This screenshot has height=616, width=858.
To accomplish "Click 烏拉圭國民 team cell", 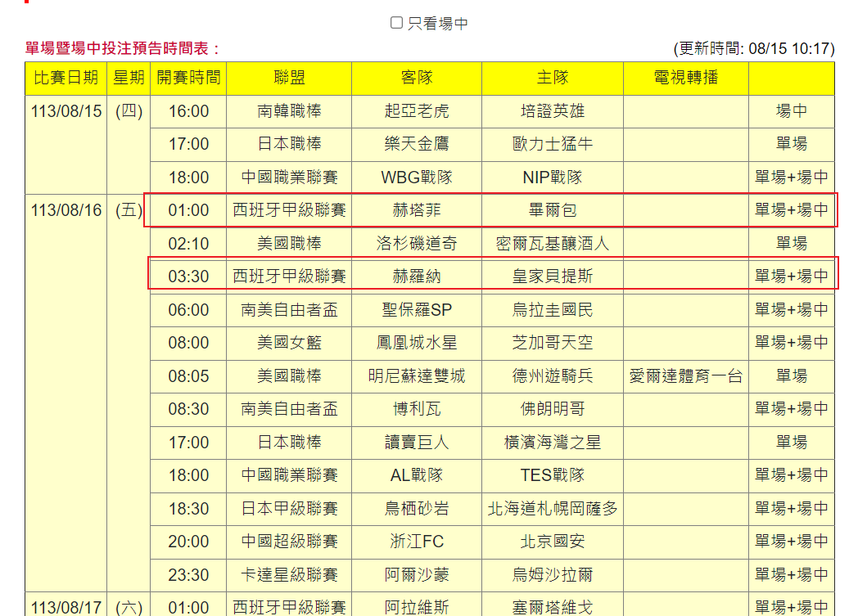I will (553, 311).
